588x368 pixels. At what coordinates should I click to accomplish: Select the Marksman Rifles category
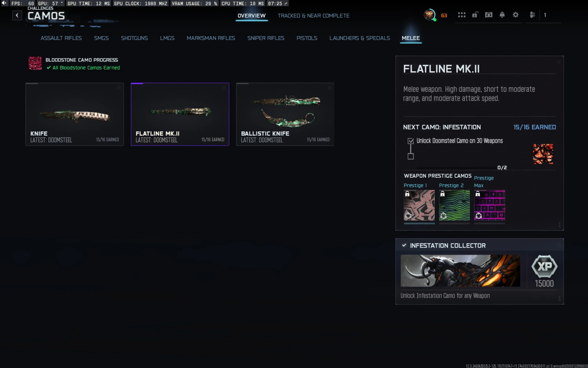[x=211, y=38]
